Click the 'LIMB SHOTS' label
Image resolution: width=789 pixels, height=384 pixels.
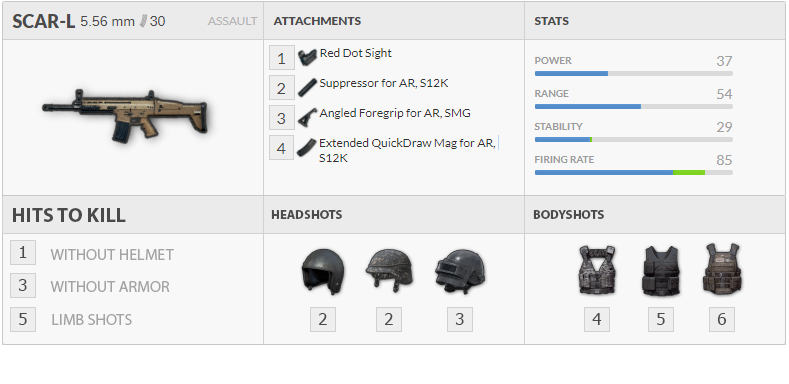click(92, 320)
